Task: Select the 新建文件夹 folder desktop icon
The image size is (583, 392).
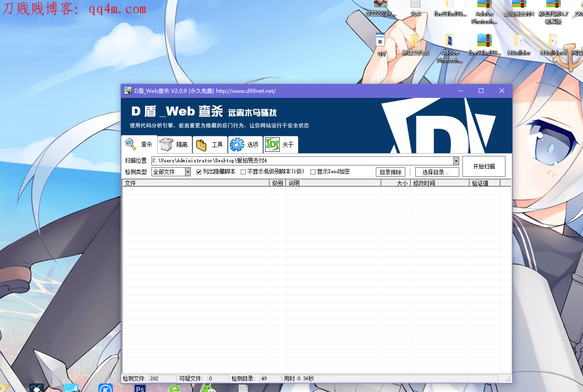Action: (x=415, y=44)
